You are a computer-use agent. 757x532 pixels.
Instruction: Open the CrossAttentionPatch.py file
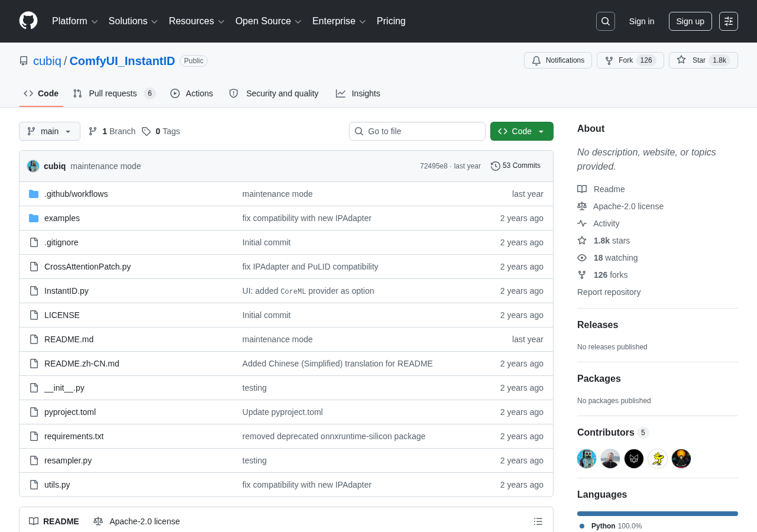pyautogui.click(x=88, y=267)
